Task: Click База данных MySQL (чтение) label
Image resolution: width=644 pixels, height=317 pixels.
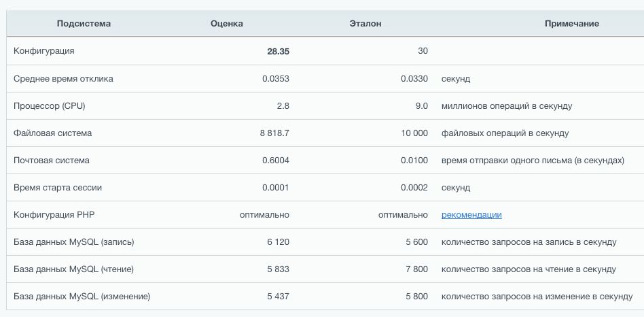Action: tap(73, 269)
